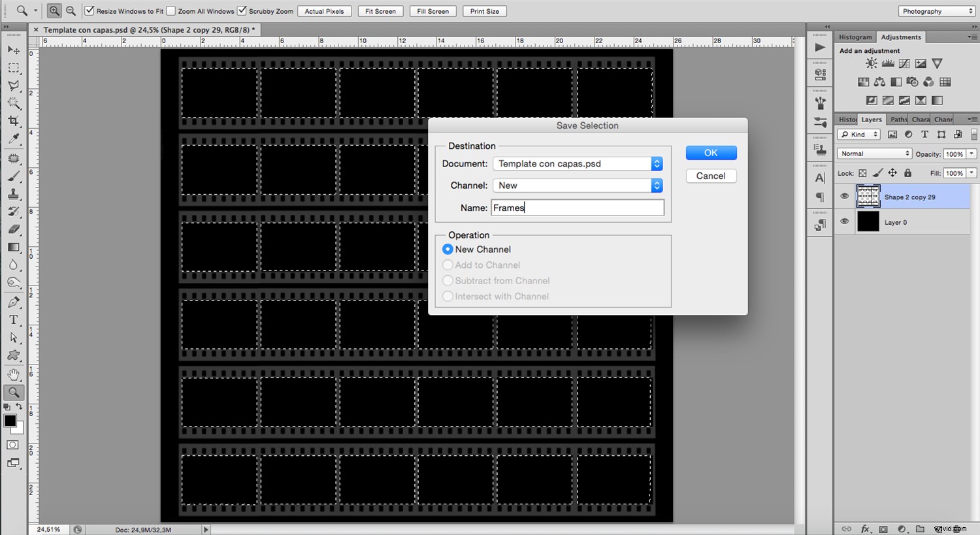The width and height of the screenshot is (980, 535).
Task: Switch to the Paths tab
Action: pyautogui.click(x=898, y=119)
